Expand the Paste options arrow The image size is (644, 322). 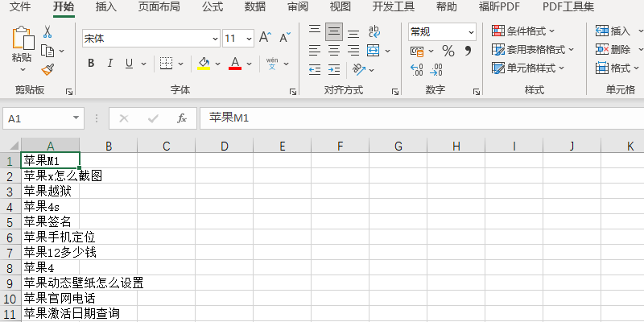click(23, 69)
